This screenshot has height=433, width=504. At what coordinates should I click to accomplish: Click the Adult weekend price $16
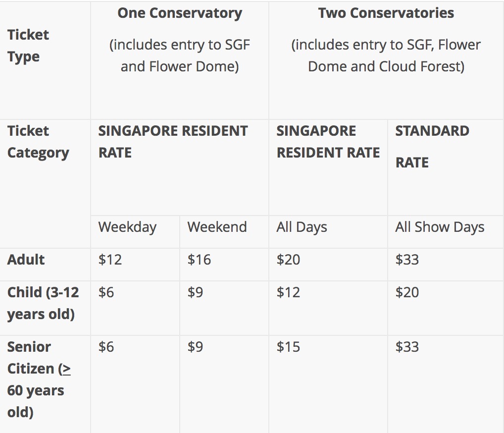[x=199, y=260]
